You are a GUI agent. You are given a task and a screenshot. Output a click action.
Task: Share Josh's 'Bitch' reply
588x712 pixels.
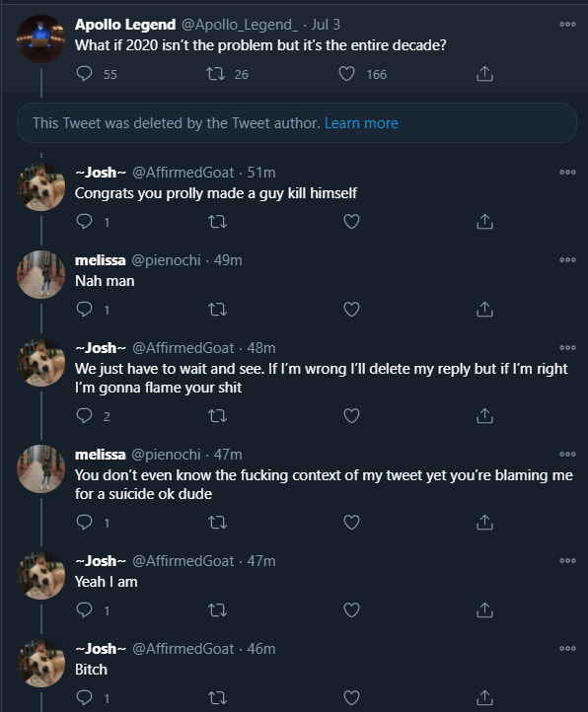(x=484, y=697)
